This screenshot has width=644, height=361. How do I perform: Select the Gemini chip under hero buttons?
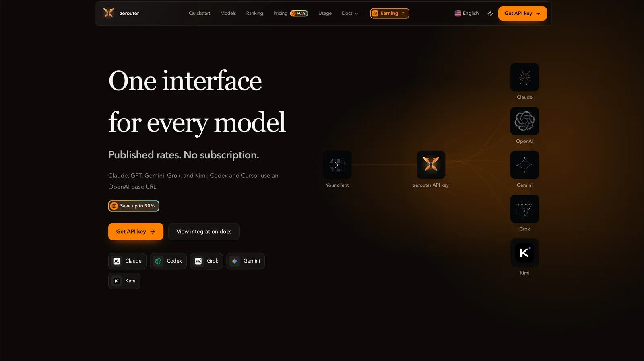[x=246, y=261]
